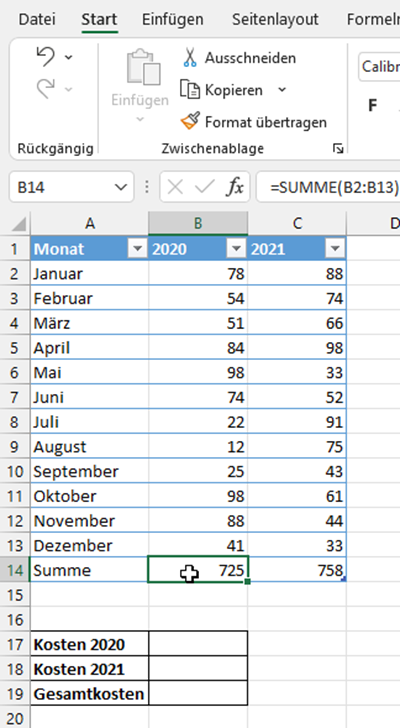Expand the Kopieren options arrow

[x=282, y=90]
